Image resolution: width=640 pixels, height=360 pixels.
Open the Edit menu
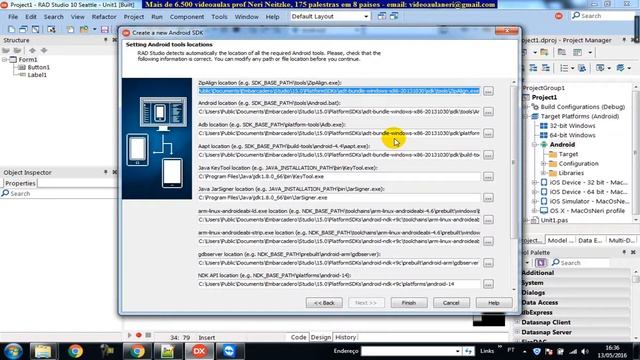click(x=31, y=17)
